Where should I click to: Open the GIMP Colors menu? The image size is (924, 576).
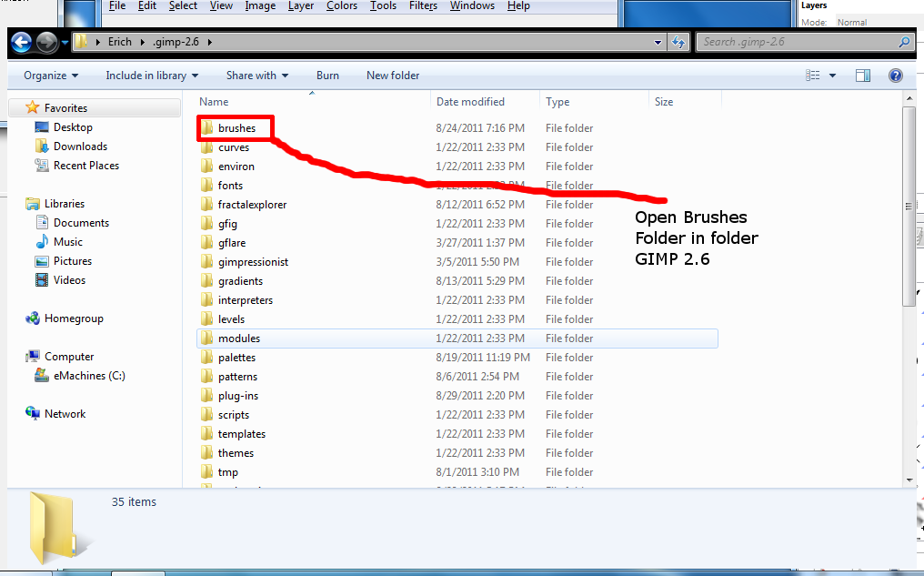tap(342, 5)
